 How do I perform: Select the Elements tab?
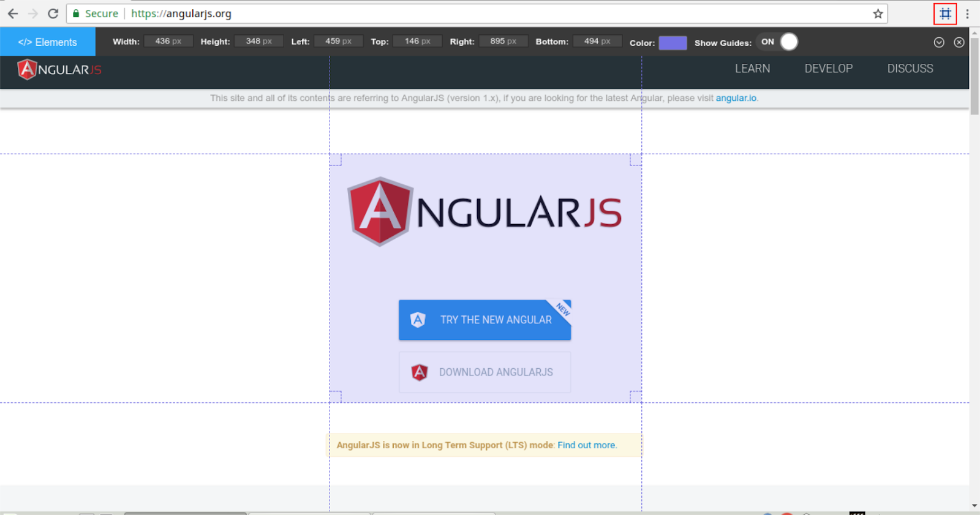(x=48, y=42)
